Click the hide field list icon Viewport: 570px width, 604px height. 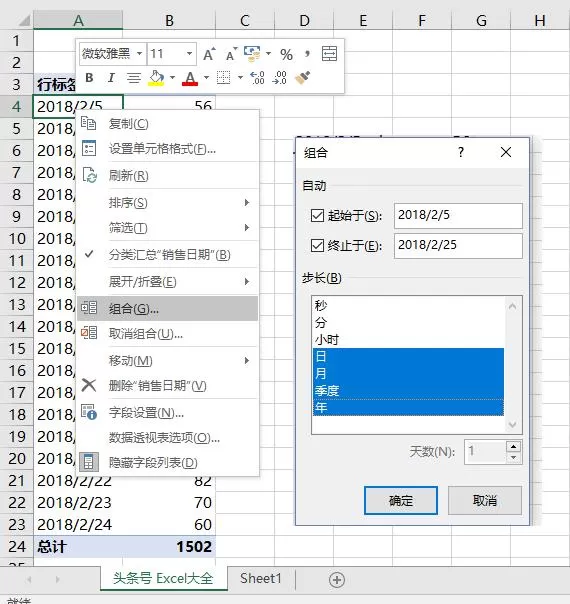pyautogui.click(x=89, y=462)
